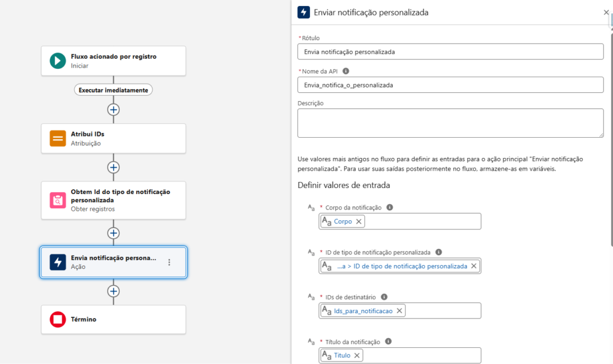This screenshot has width=613, height=364.
Task: Select the orange Atribui IDs assignment icon
Action: pos(57,138)
